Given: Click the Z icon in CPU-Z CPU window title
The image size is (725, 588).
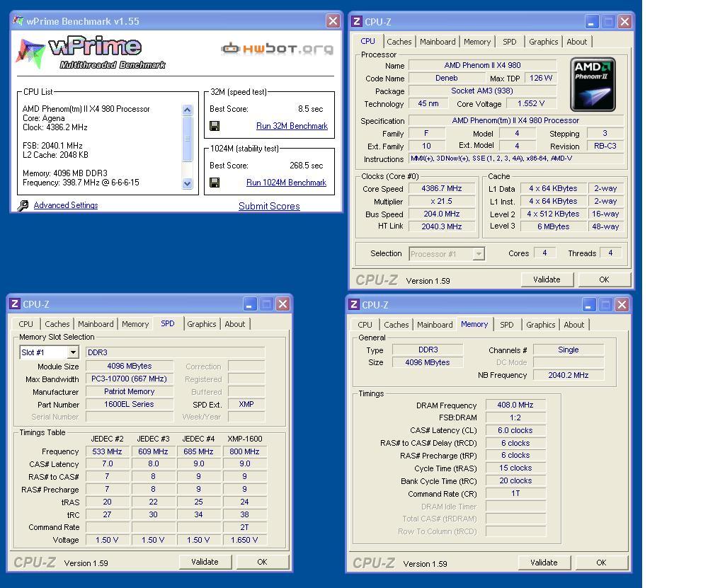Looking at the screenshot, I should (x=357, y=21).
